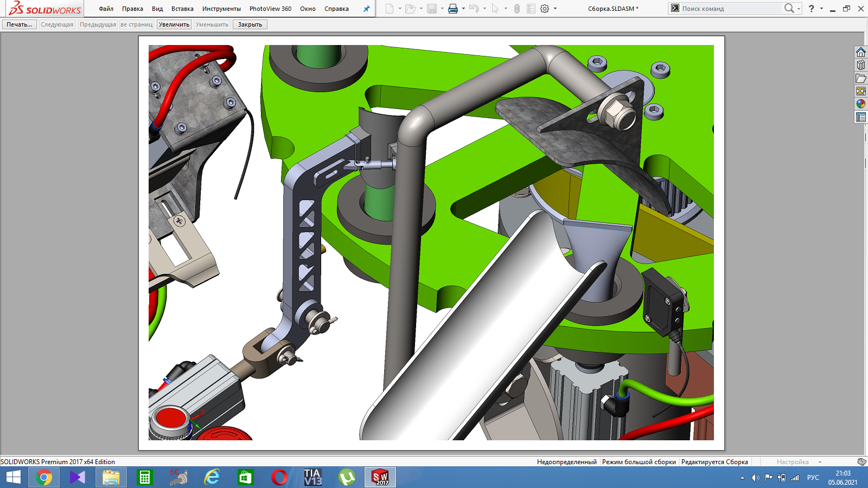868x488 pixels.
Task: Open Windows Start menu
Action: click(x=13, y=477)
